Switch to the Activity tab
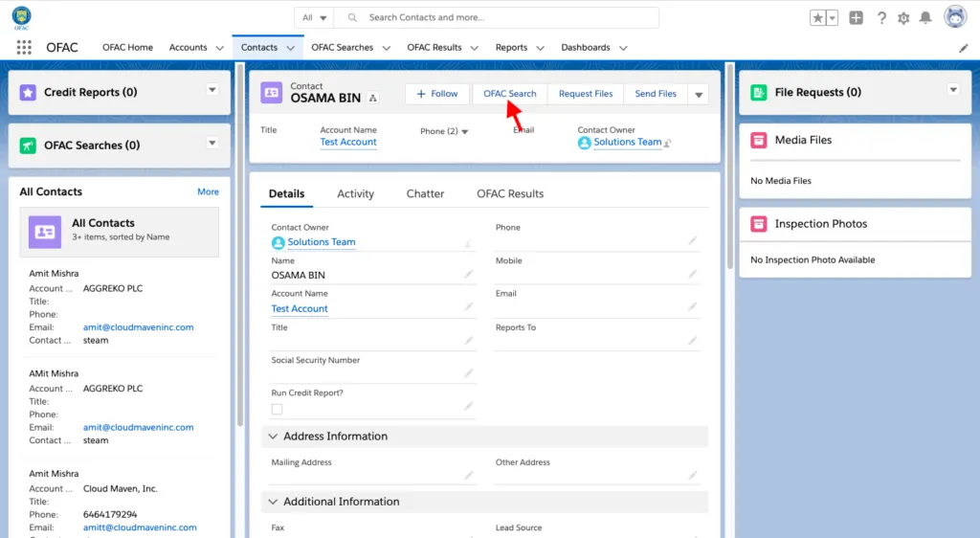The height and width of the screenshot is (538, 980). pos(356,193)
